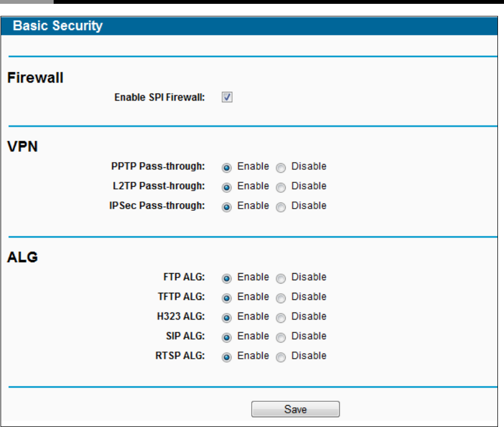
Task: Turn off SIP ALG
Action: coord(281,338)
